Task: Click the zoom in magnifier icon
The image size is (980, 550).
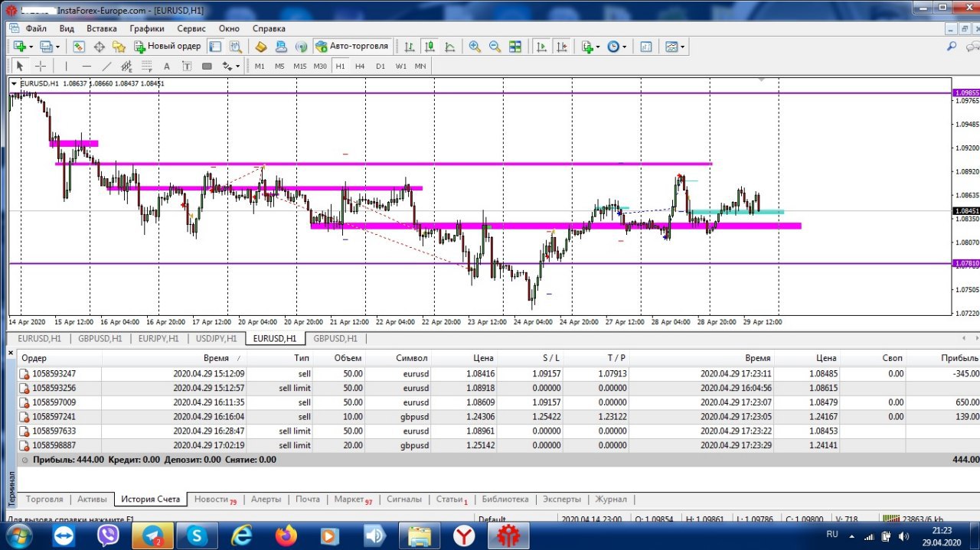Action: pyautogui.click(x=475, y=47)
